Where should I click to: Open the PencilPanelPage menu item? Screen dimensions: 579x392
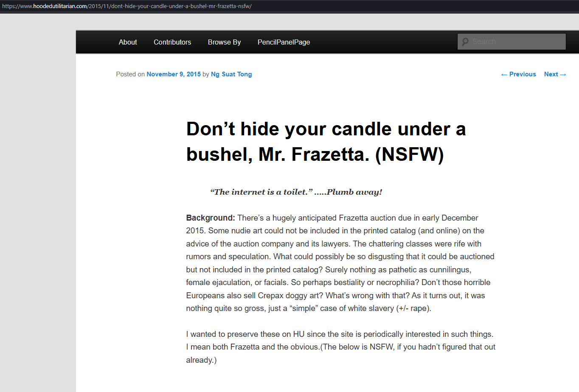284,42
